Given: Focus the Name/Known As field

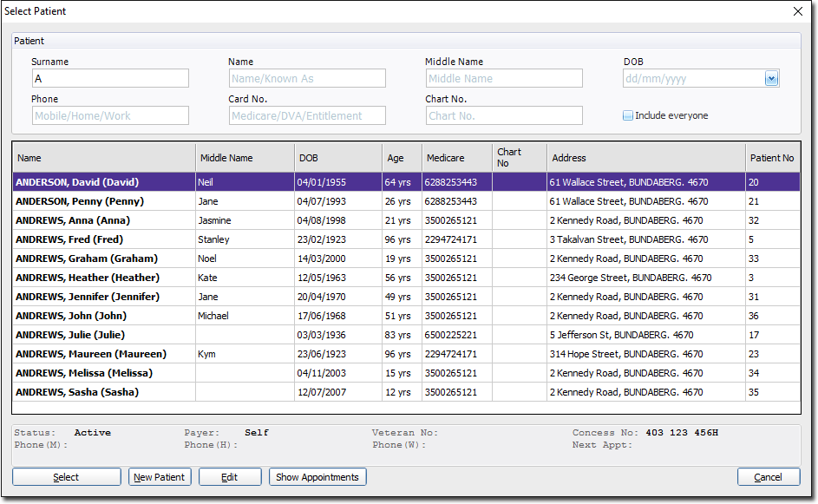Looking at the screenshot, I should pyautogui.click(x=307, y=79).
